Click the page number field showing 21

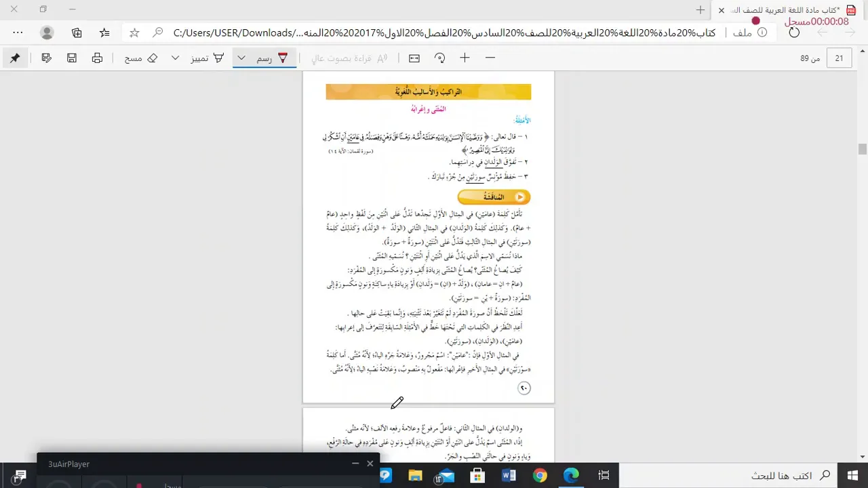(x=839, y=58)
